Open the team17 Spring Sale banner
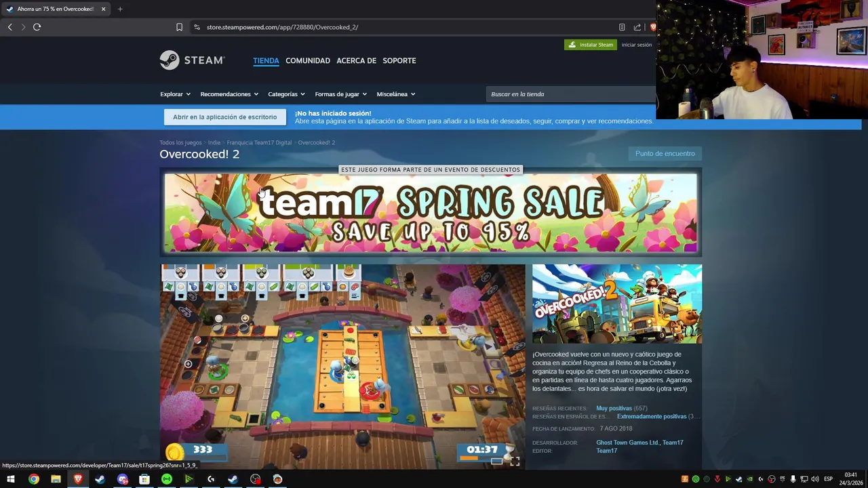The width and height of the screenshot is (868, 488). [x=431, y=213]
